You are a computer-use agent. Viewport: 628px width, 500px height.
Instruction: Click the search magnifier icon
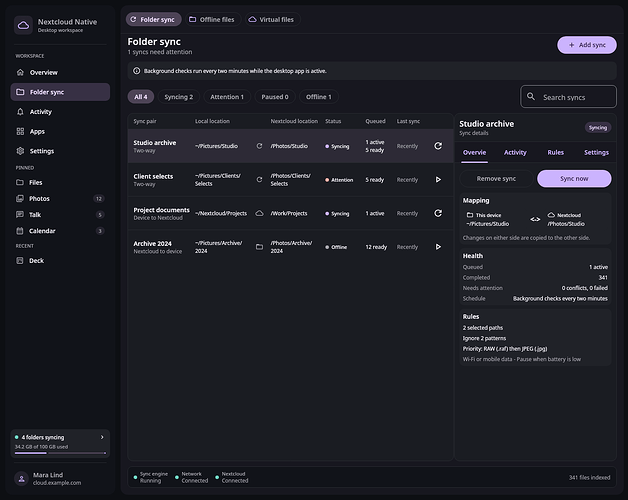coord(531,97)
